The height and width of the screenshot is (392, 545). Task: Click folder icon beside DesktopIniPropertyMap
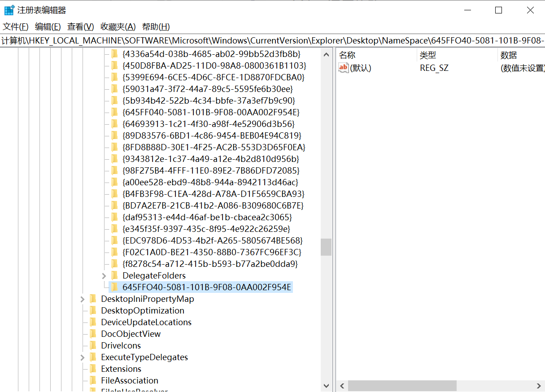(93, 299)
